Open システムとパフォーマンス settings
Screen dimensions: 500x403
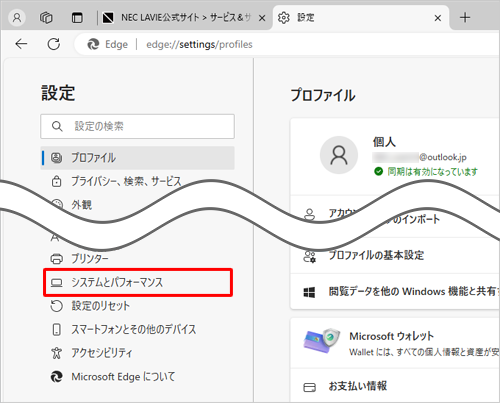tap(138, 282)
